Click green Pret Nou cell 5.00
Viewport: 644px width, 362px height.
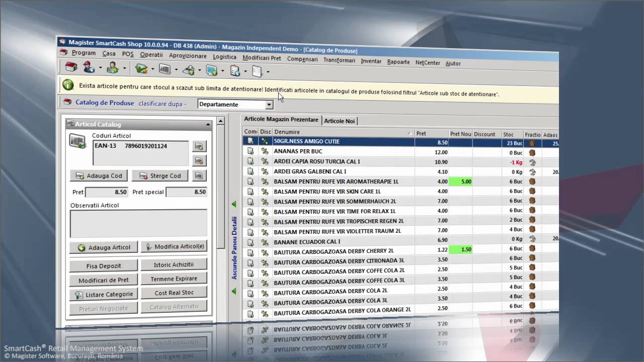461,182
